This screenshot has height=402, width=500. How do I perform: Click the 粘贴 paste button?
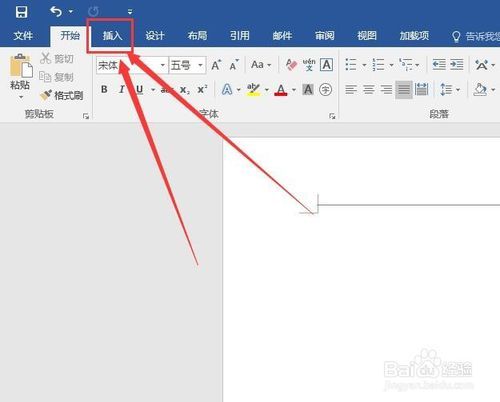(20, 76)
